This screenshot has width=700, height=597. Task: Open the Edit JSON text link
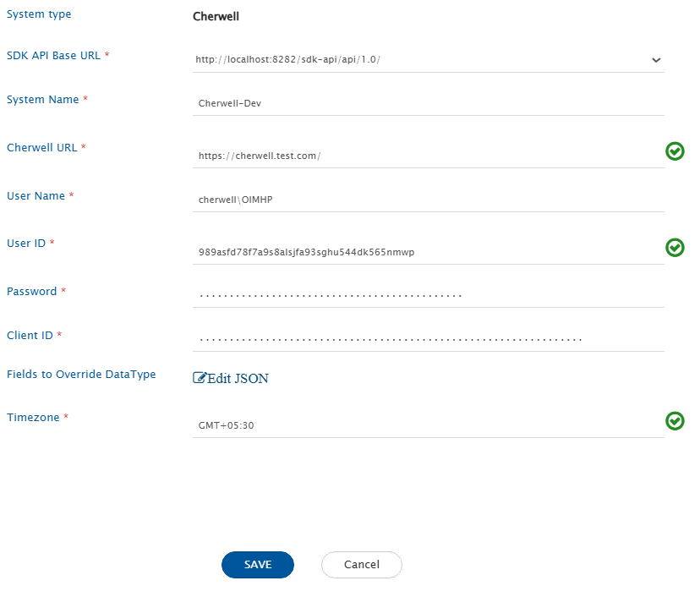click(x=238, y=379)
